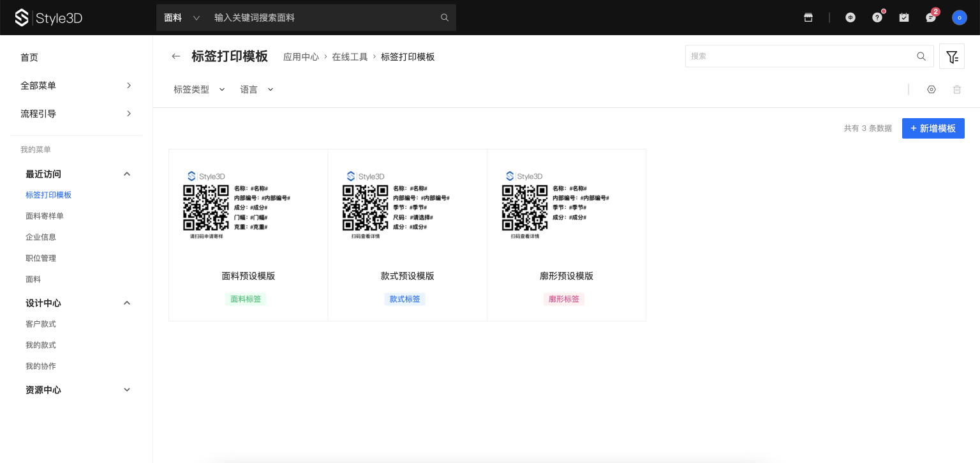
Task: Expand the 资源中心 sidebar section
Action: click(126, 390)
